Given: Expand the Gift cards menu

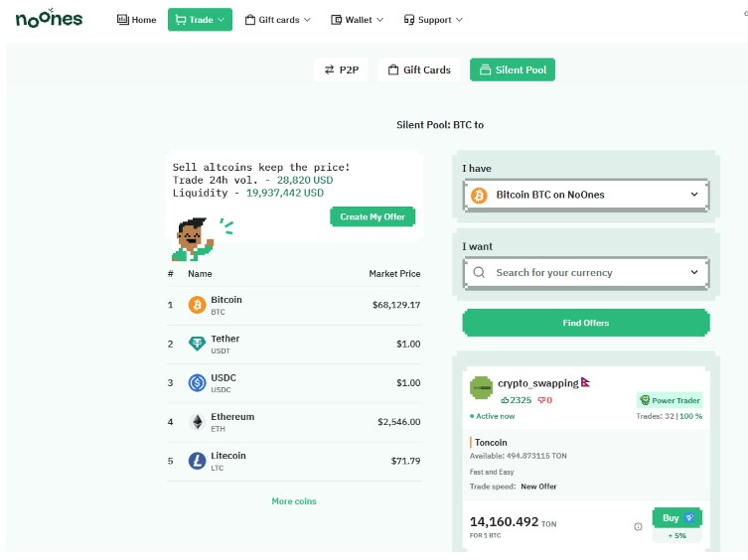Looking at the screenshot, I should (x=277, y=20).
